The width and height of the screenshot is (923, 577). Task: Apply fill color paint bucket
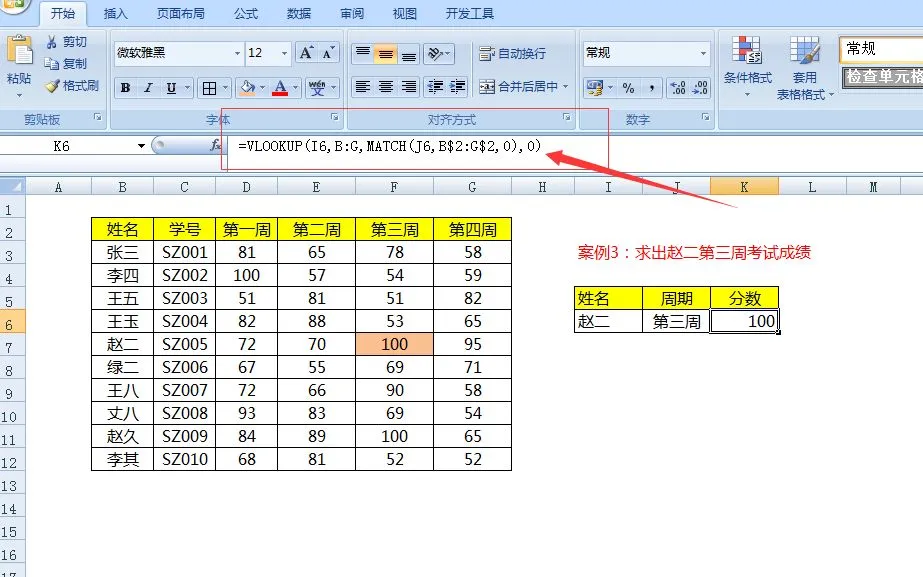[x=248, y=88]
